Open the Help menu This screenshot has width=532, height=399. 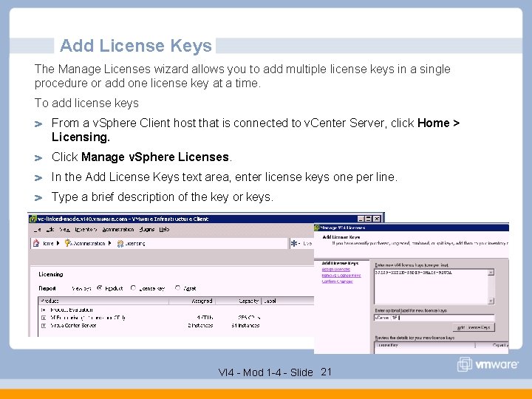click(164, 230)
